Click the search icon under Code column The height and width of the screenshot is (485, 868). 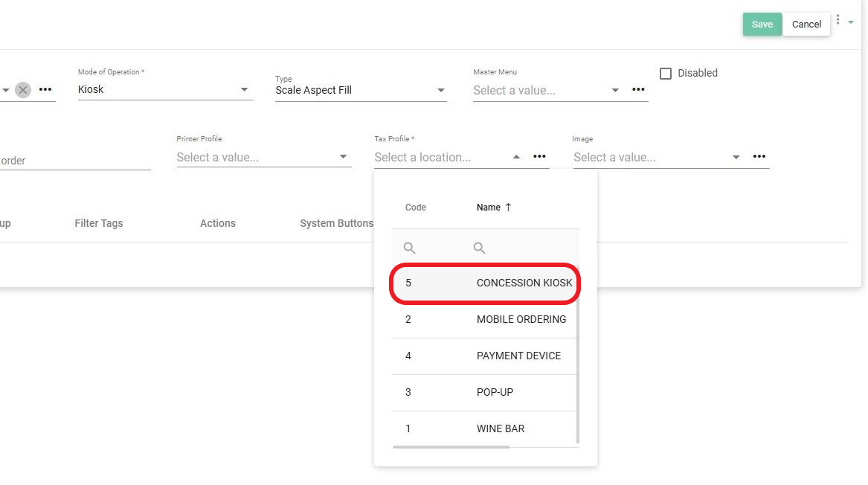[x=409, y=248]
